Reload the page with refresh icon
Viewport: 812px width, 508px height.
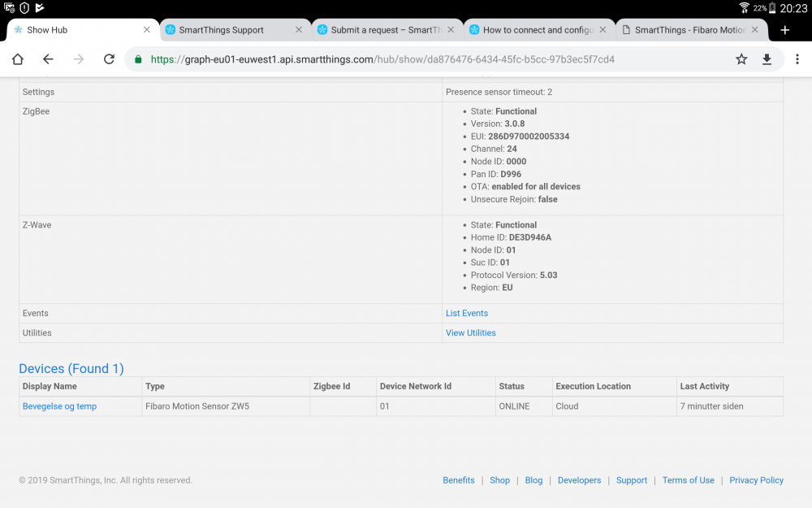point(109,59)
